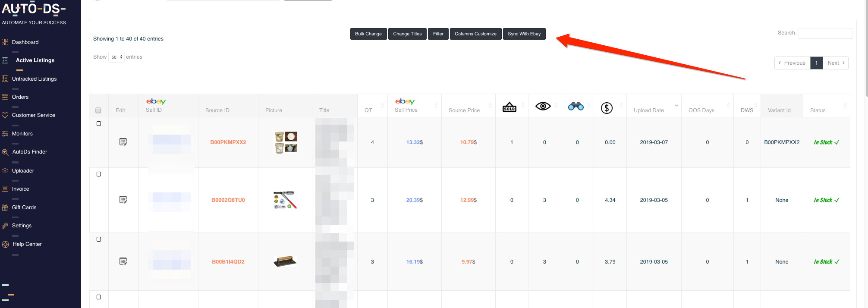
Task: Go to Next page
Action: [836, 63]
